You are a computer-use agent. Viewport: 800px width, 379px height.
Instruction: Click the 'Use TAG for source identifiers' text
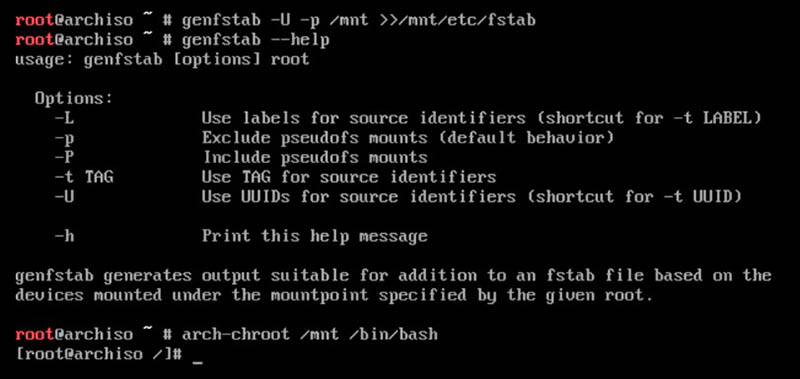coord(349,177)
